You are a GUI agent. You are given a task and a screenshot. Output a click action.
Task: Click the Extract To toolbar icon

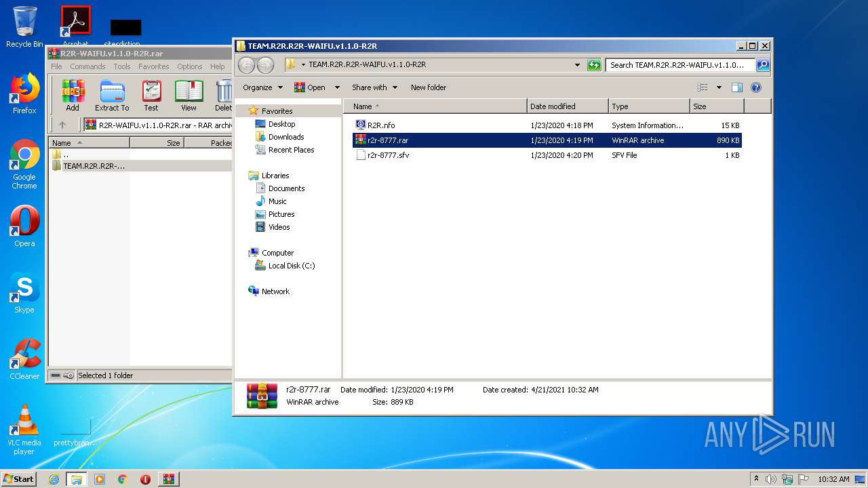pyautogui.click(x=112, y=96)
